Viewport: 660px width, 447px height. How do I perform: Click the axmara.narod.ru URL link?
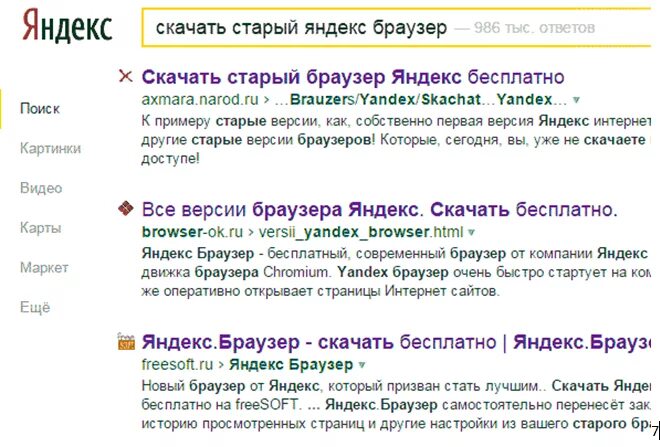tap(200, 100)
